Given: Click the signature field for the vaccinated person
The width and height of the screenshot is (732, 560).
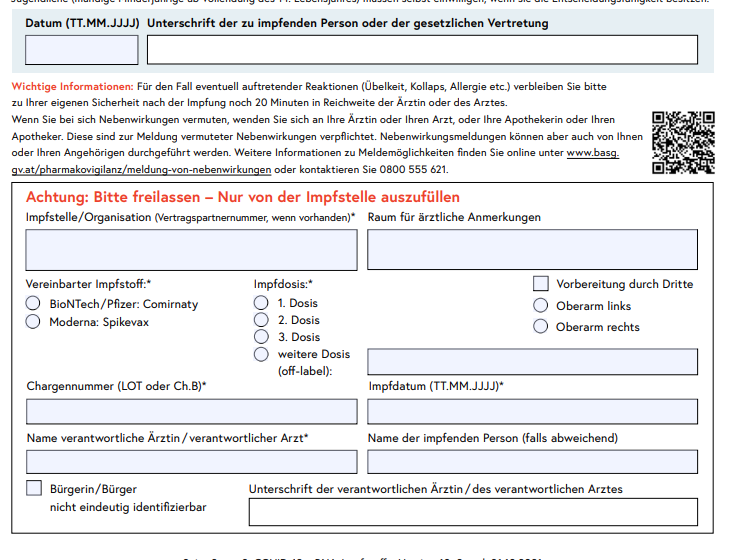Looking at the screenshot, I should point(422,49).
